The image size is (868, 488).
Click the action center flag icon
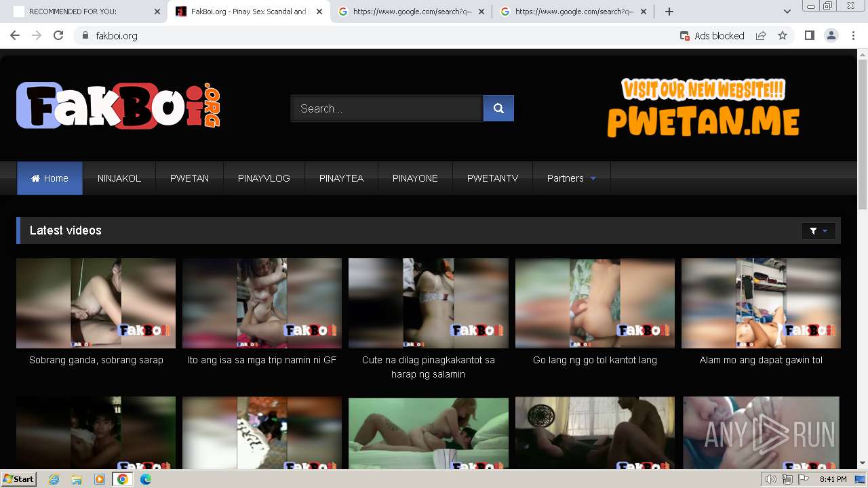click(x=804, y=479)
